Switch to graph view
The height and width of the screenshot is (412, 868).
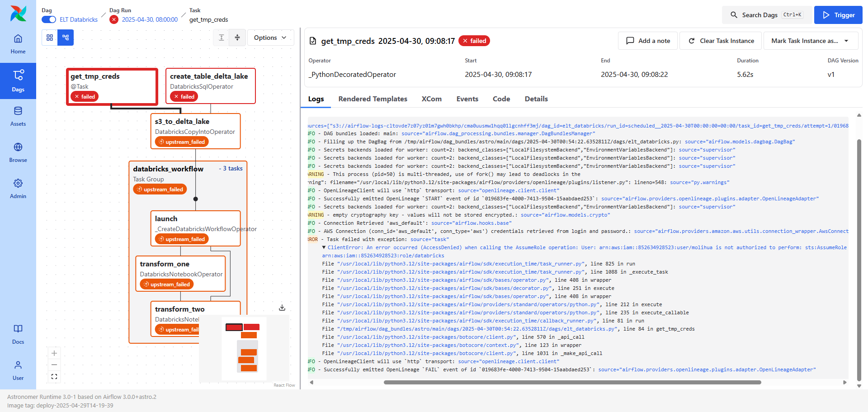click(66, 38)
